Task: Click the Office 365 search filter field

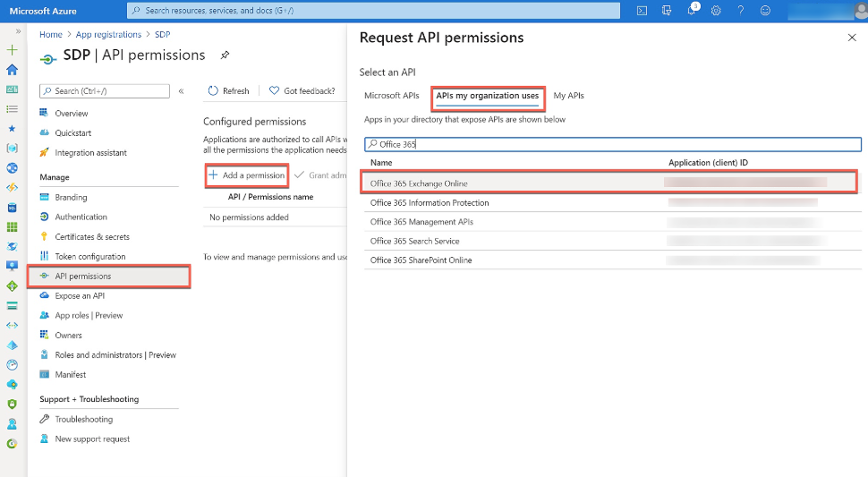Action: (x=613, y=144)
